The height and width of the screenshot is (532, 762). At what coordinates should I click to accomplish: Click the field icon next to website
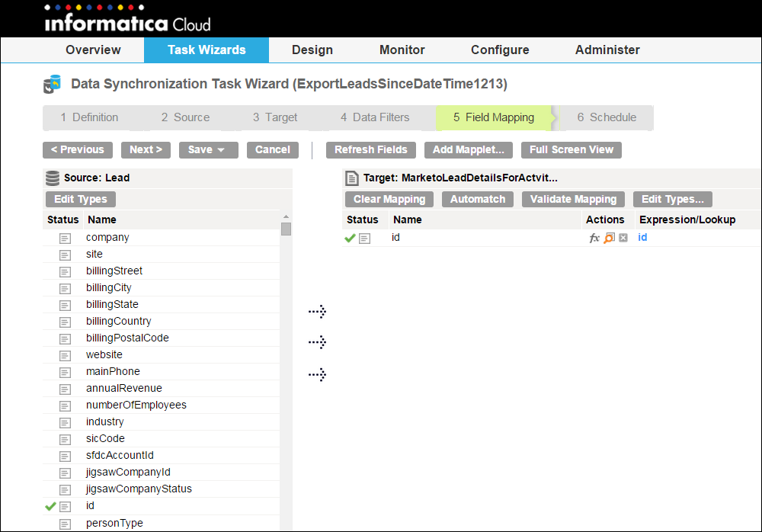coord(65,355)
